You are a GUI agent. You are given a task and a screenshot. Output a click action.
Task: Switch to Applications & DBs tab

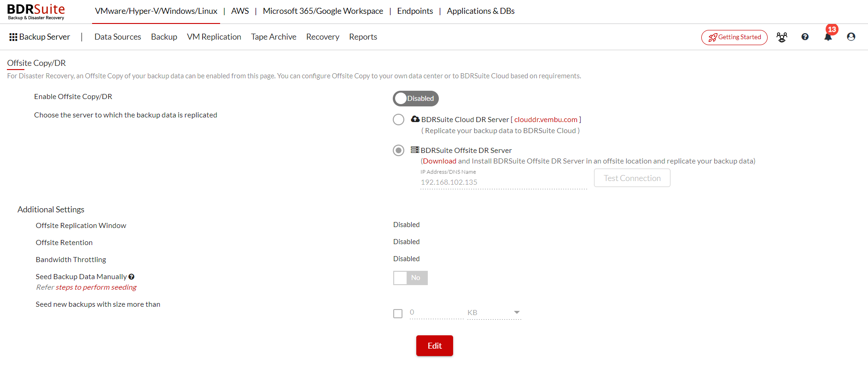click(481, 11)
